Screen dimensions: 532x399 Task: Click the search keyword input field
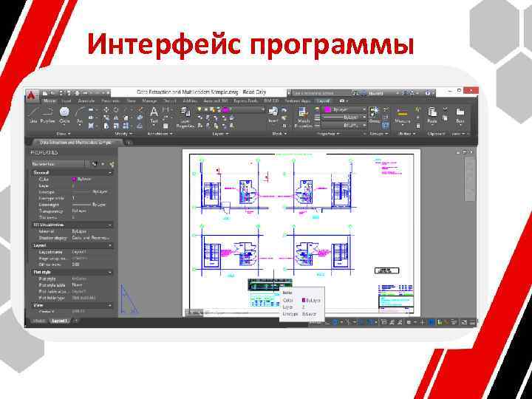pos(321,93)
